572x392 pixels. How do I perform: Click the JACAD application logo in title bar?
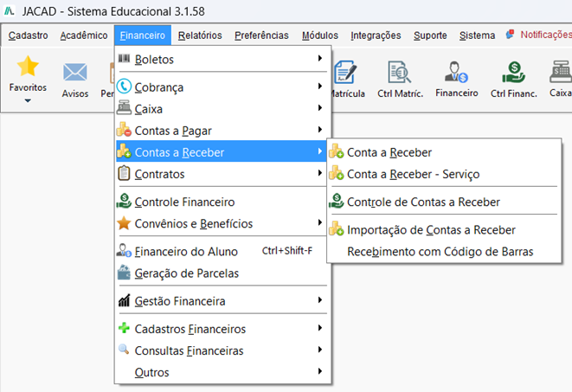click(10, 11)
